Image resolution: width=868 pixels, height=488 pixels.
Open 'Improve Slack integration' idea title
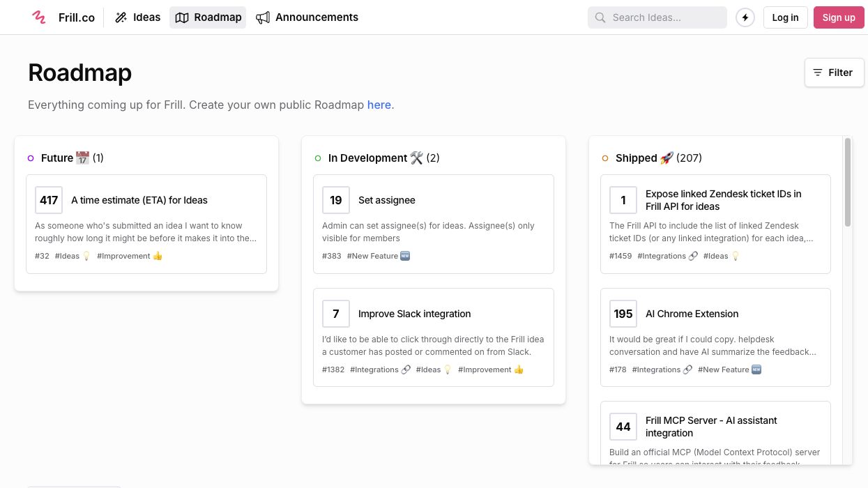(x=415, y=314)
